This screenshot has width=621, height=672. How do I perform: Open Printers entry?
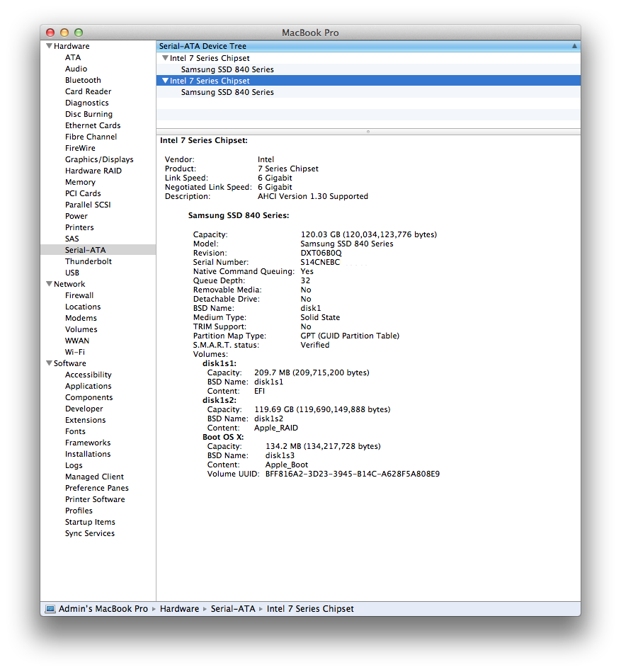click(x=79, y=227)
